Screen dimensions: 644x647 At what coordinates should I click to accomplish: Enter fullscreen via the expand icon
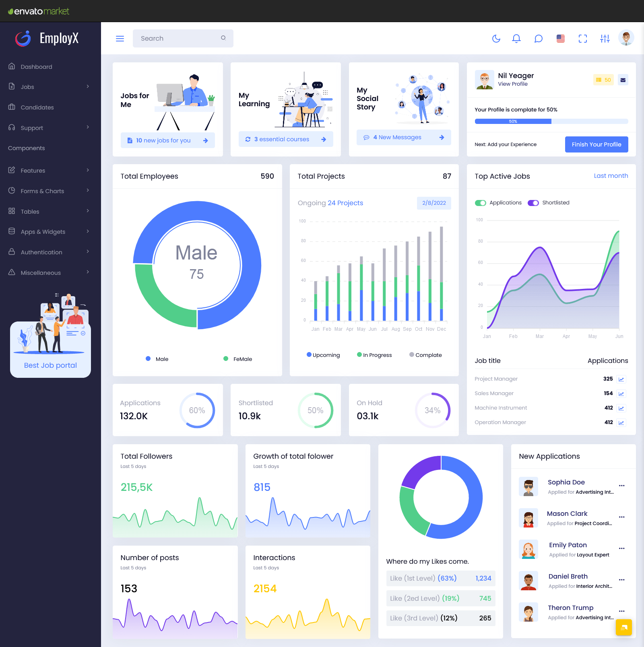pyautogui.click(x=582, y=38)
